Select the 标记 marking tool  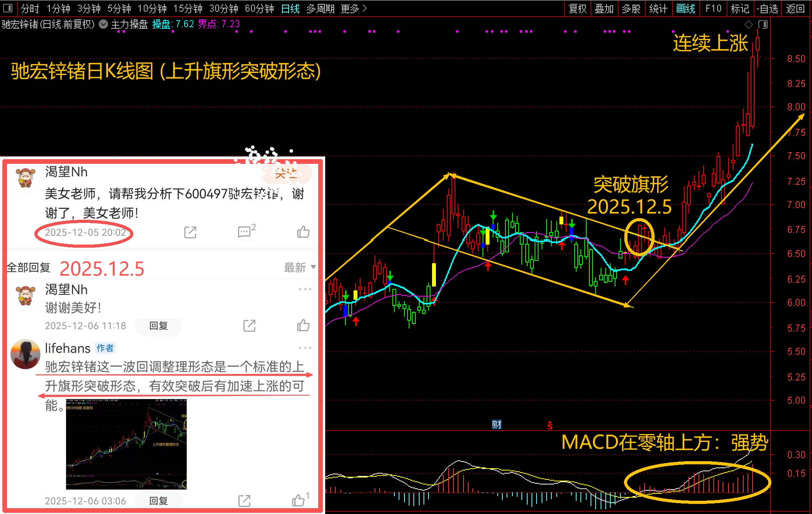pos(740,8)
